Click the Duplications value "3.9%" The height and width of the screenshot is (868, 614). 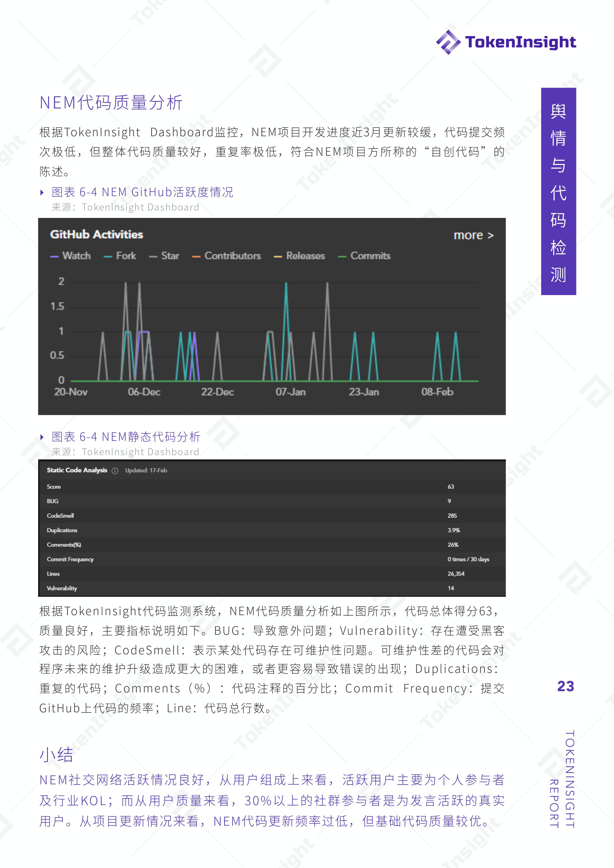click(454, 530)
